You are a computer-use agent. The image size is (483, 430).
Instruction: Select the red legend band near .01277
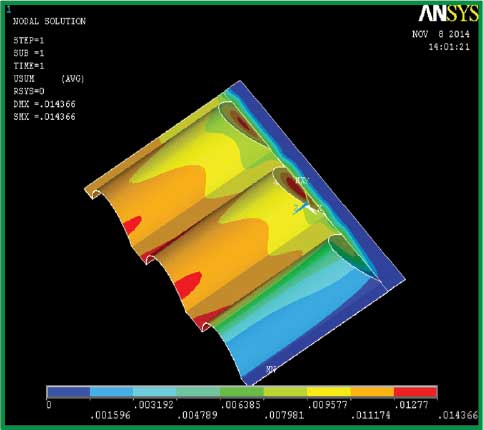(415, 392)
